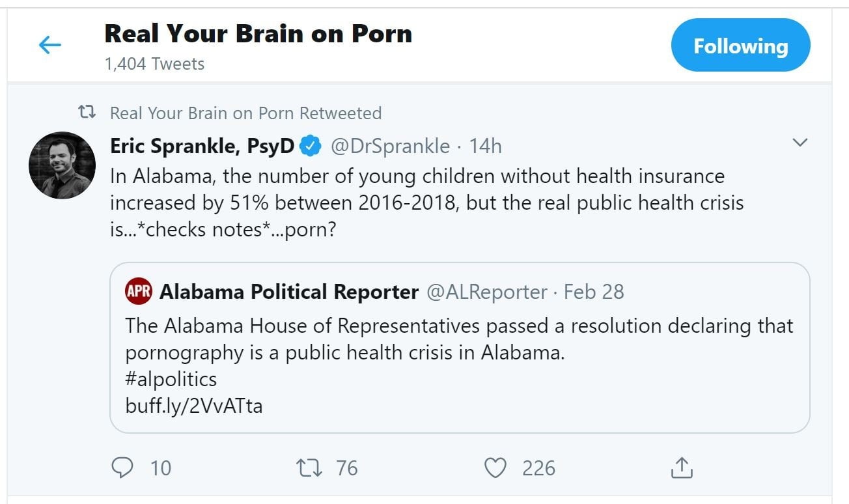Open the @ALReporter handle
This screenshot has height=504, width=849.
486,292
